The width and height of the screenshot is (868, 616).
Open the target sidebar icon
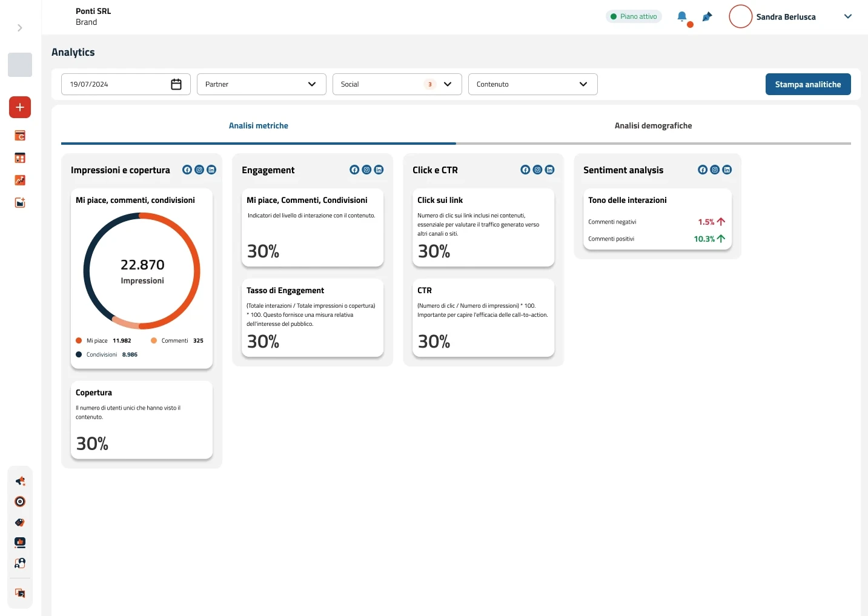pyautogui.click(x=20, y=502)
